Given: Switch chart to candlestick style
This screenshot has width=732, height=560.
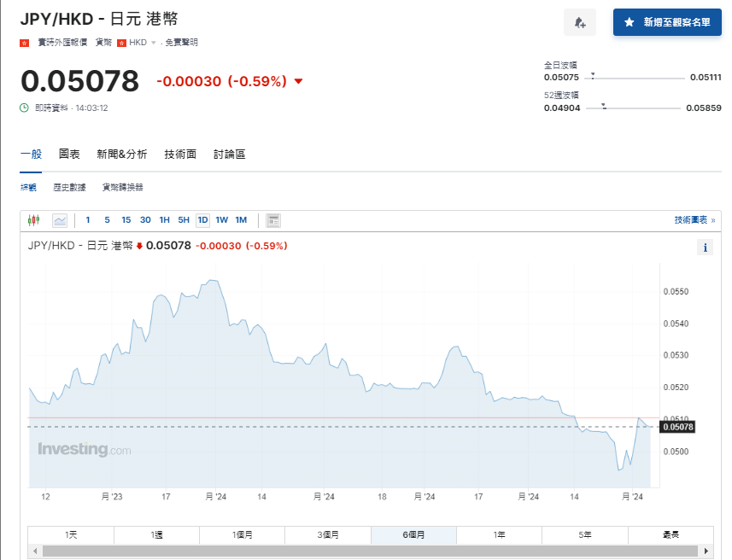Looking at the screenshot, I should click(x=33, y=219).
